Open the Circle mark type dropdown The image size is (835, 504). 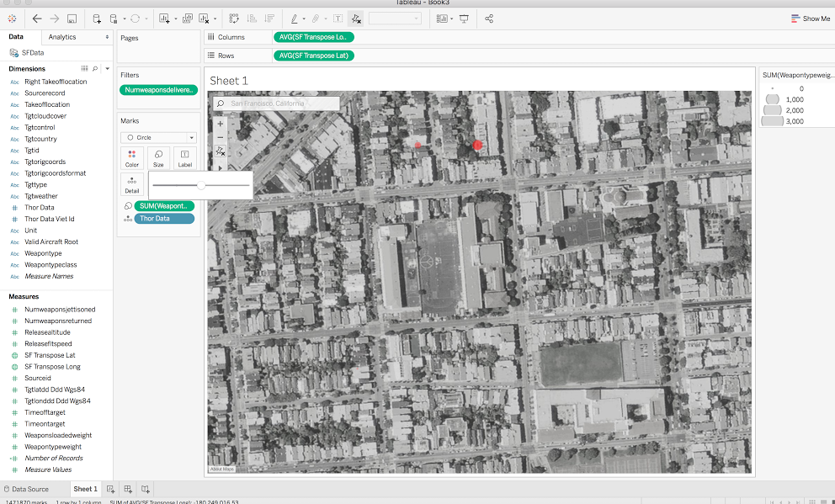click(159, 137)
